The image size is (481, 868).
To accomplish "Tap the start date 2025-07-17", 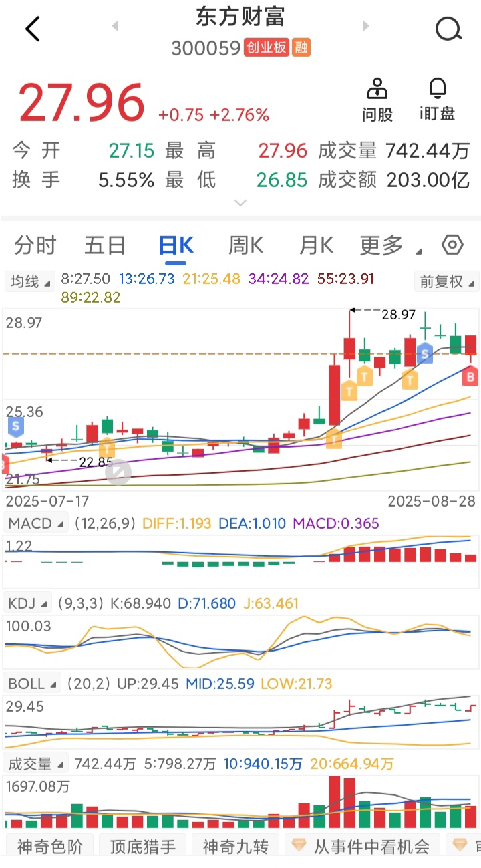I will tap(47, 501).
